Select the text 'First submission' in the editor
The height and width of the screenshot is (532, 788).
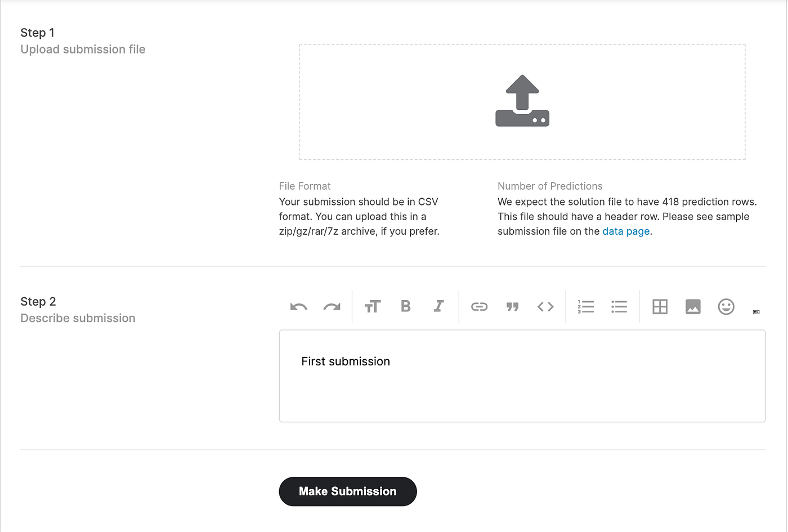click(345, 361)
